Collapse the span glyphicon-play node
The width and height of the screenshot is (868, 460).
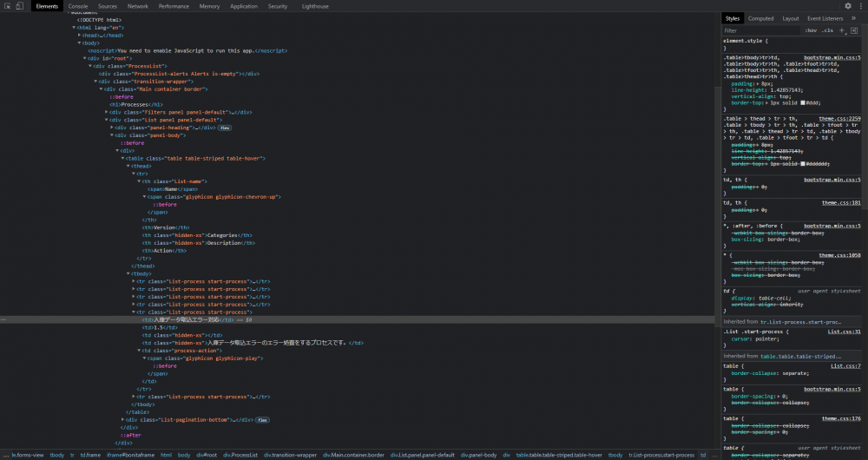(144, 358)
